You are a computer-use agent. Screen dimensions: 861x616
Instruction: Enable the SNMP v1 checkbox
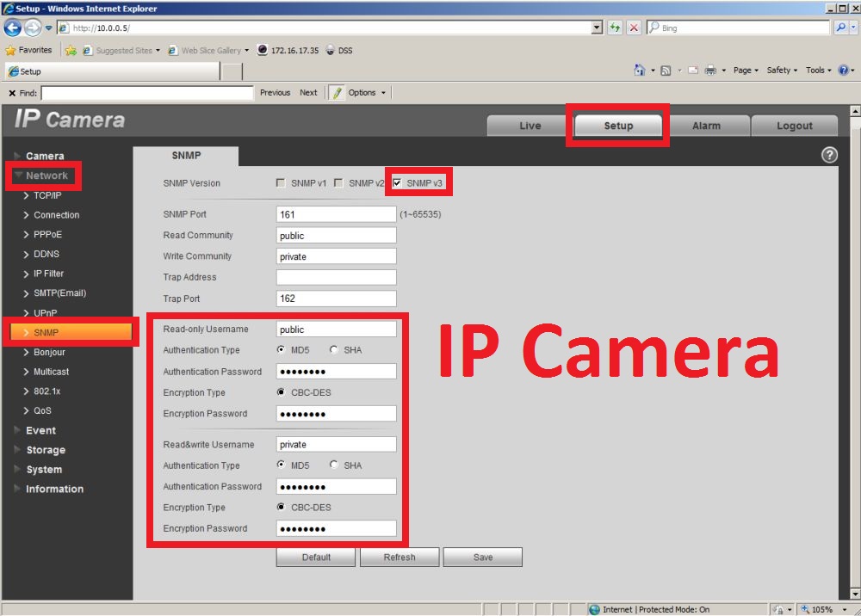(280, 183)
